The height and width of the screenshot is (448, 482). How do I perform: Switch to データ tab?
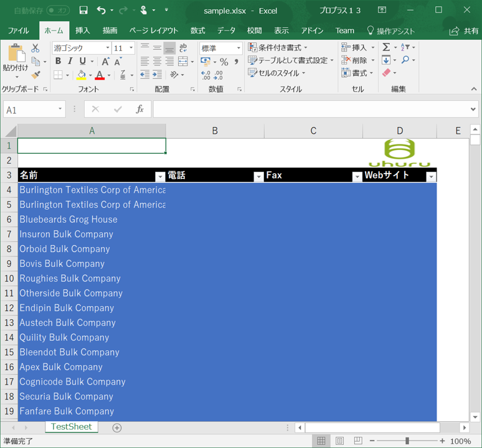pos(226,30)
